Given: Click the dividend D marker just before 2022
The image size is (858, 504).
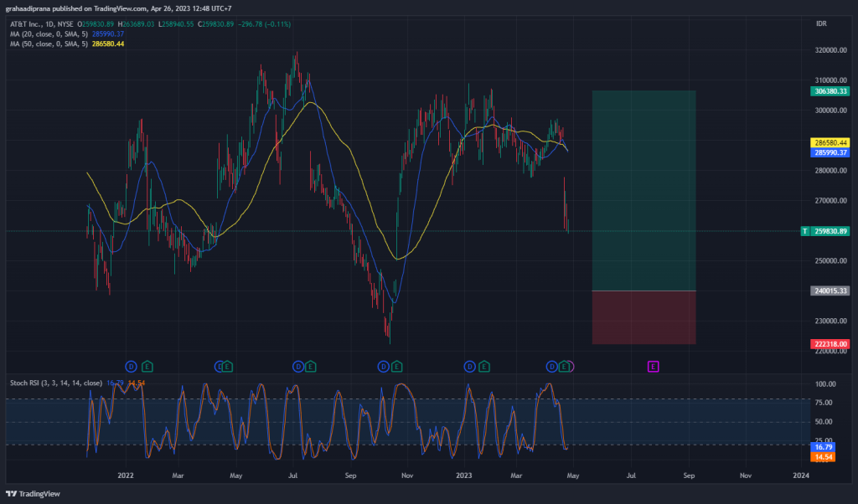Looking at the screenshot, I should pyautogui.click(x=131, y=367).
